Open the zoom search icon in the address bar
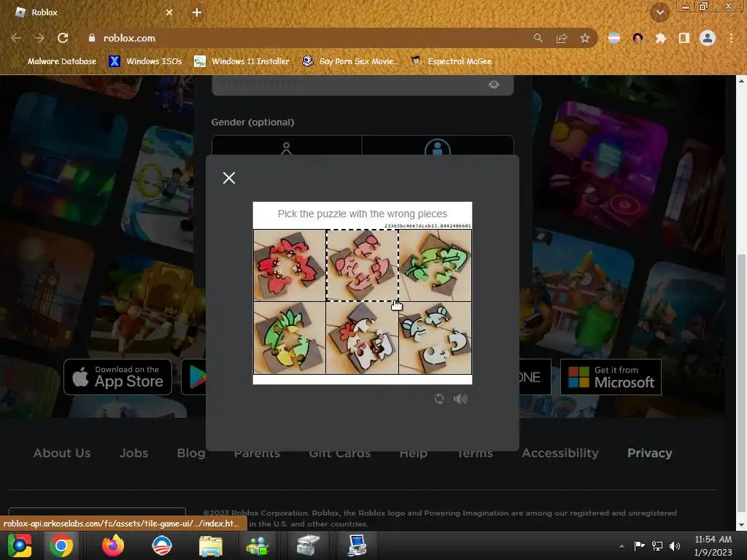Screen dimensions: 747x560 click(538, 38)
